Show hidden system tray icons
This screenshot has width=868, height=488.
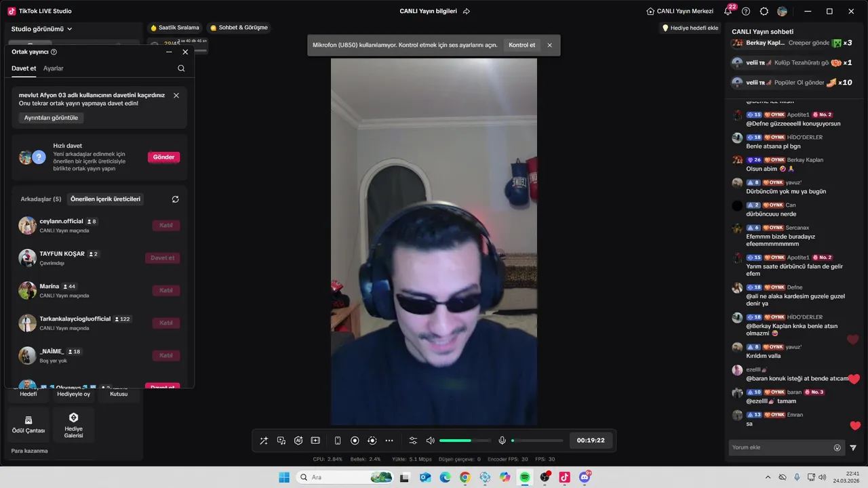click(x=768, y=478)
